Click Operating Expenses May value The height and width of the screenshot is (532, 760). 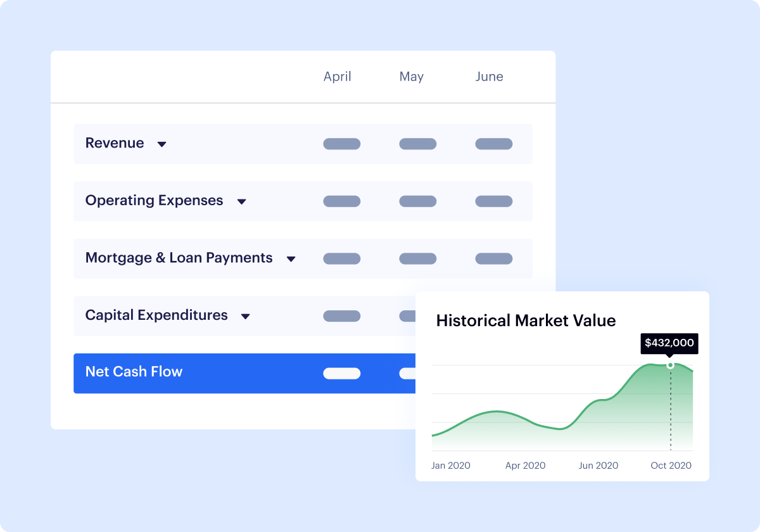tap(418, 201)
